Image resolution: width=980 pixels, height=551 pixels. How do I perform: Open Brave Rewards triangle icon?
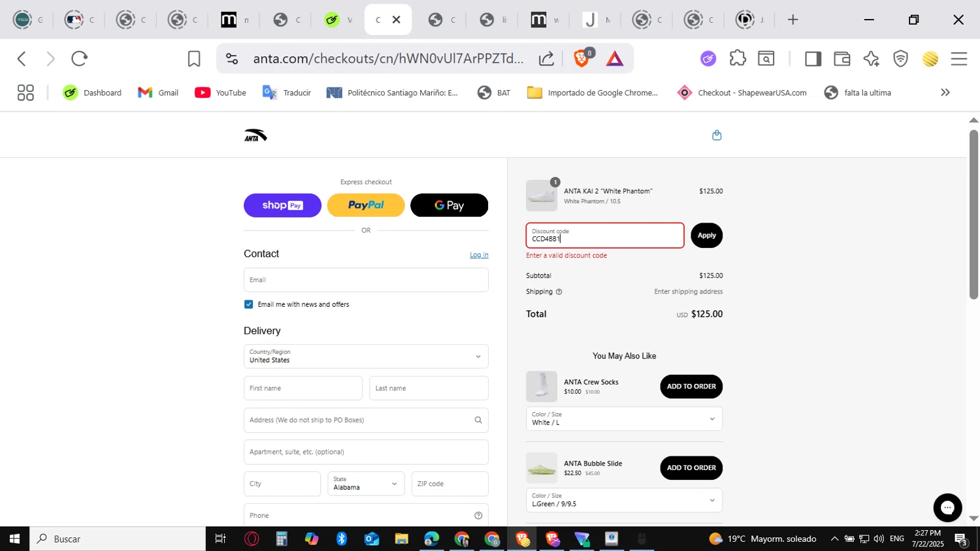click(x=615, y=59)
